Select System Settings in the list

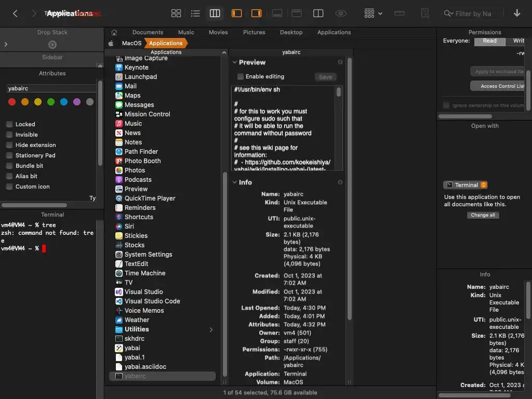click(x=148, y=255)
